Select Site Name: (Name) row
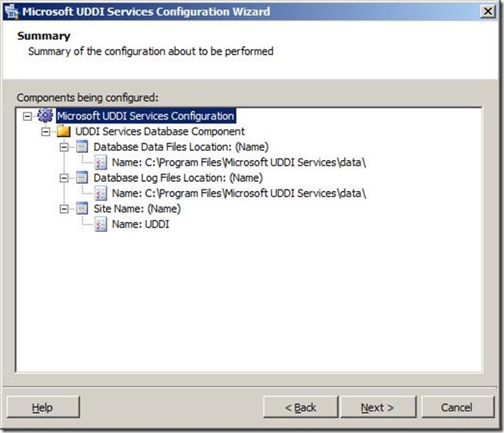 (137, 209)
